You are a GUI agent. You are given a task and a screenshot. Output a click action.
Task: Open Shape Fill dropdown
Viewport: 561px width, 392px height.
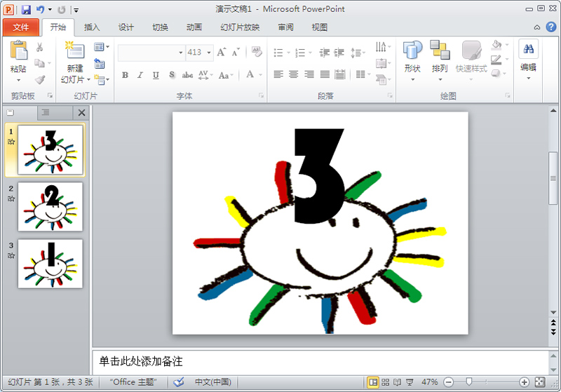point(506,45)
